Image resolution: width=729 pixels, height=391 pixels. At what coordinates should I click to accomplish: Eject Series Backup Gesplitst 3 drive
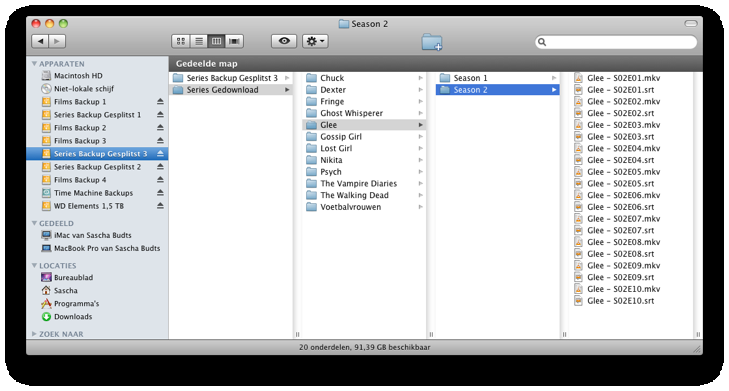tap(160, 154)
